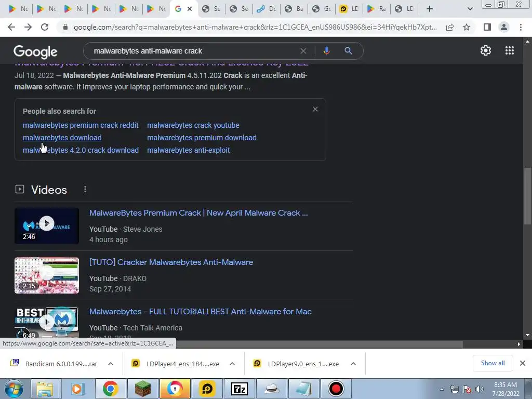Open Windows Explorer from taskbar

click(x=45, y=389)
